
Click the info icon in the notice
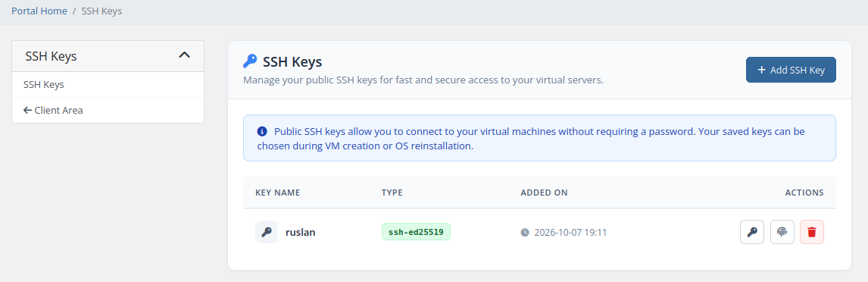[x=262, y=132]
